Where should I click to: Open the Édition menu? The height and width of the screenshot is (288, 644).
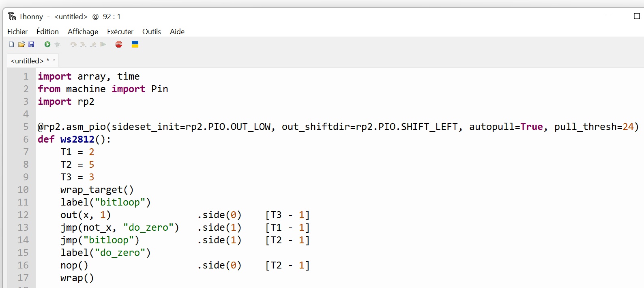click(47, 31)
